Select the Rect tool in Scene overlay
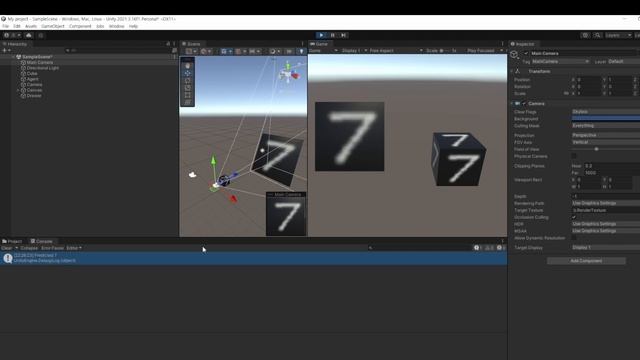 (x=188, y=95)
